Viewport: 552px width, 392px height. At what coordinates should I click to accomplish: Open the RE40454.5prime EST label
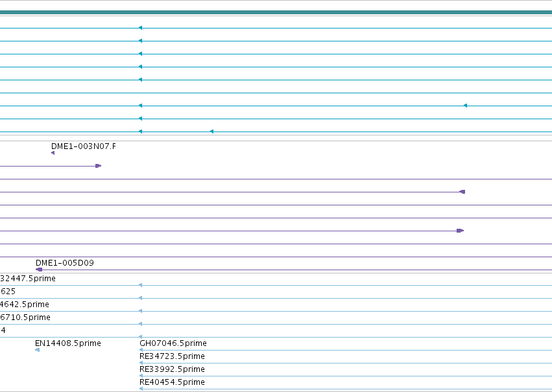click(x=172, y=382)
